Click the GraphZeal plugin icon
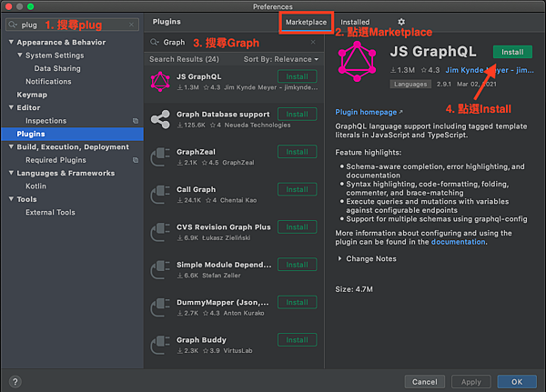Viewport: 546px width, 392px height. tap(160, 157)
